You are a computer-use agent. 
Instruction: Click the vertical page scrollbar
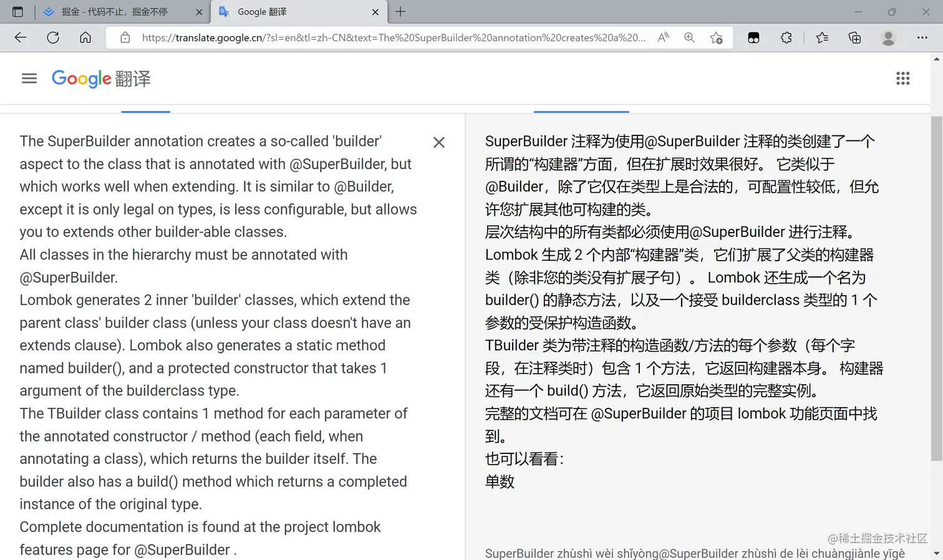936,288
